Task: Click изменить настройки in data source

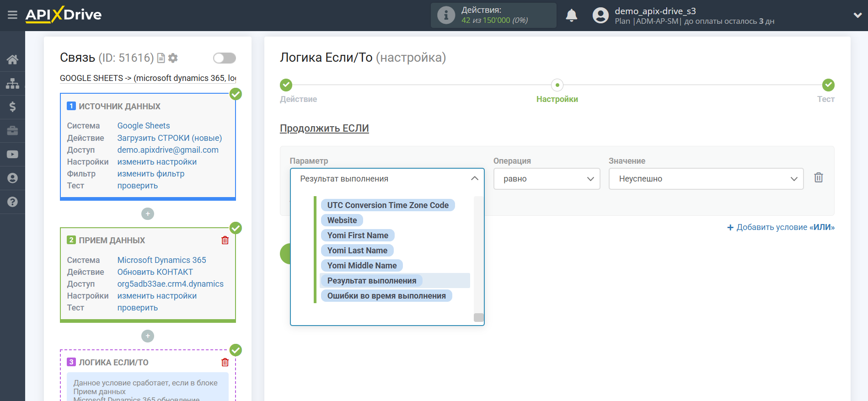Action: pyautogui.click(x=157, y=162)
